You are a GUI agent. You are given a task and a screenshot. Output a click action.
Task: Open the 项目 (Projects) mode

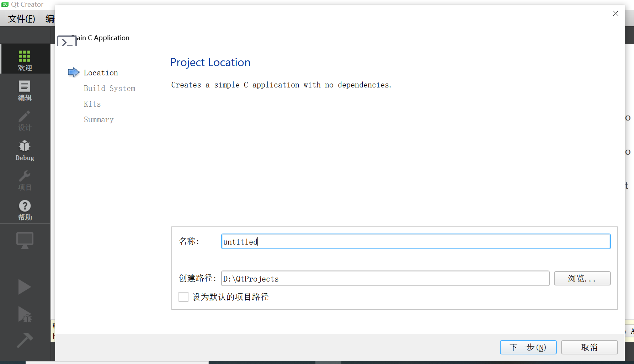click(25, 180)
